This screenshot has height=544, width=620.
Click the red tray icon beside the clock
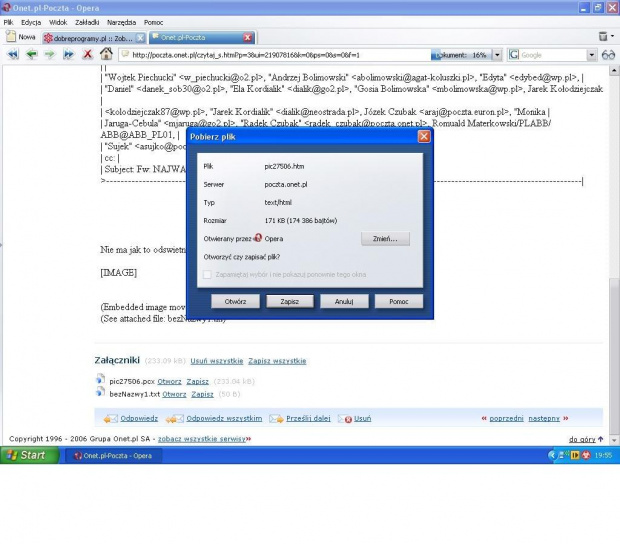point(586,455)
